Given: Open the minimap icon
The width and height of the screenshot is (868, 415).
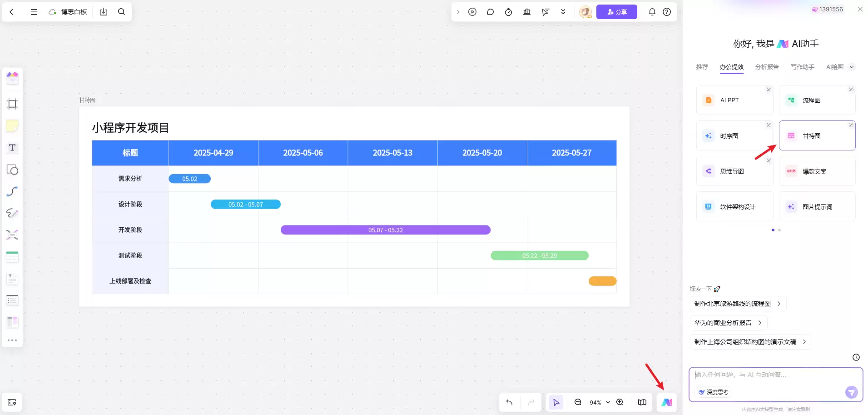Looking at the screenshot, I should point(642,402).
